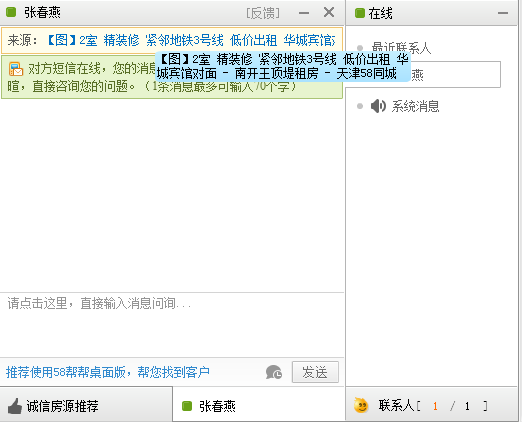Screen dimensions: 522x422
Task: Select the 张春燕 chat tab
Action: pos(259,405)
